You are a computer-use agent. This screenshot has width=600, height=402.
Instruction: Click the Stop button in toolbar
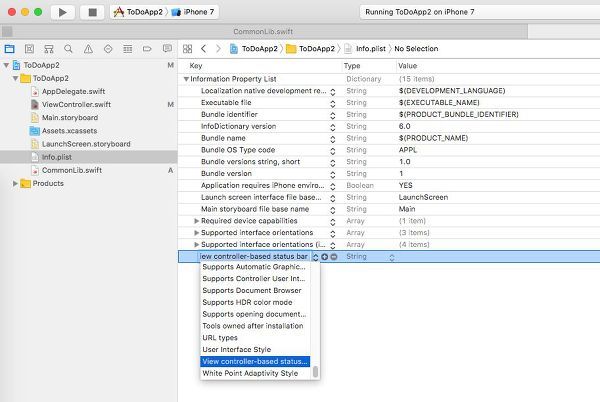pyautogui.click(x=92, y=12)
